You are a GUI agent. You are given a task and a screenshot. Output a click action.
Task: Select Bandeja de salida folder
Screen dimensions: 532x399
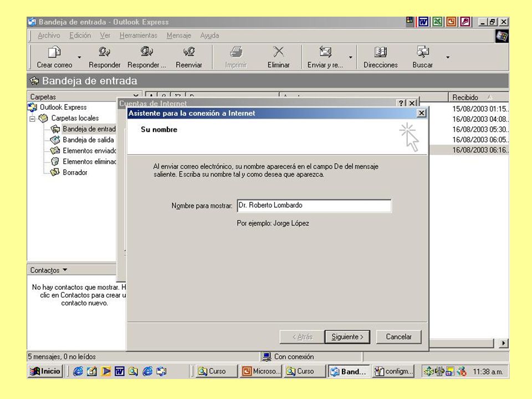point(82,140)
